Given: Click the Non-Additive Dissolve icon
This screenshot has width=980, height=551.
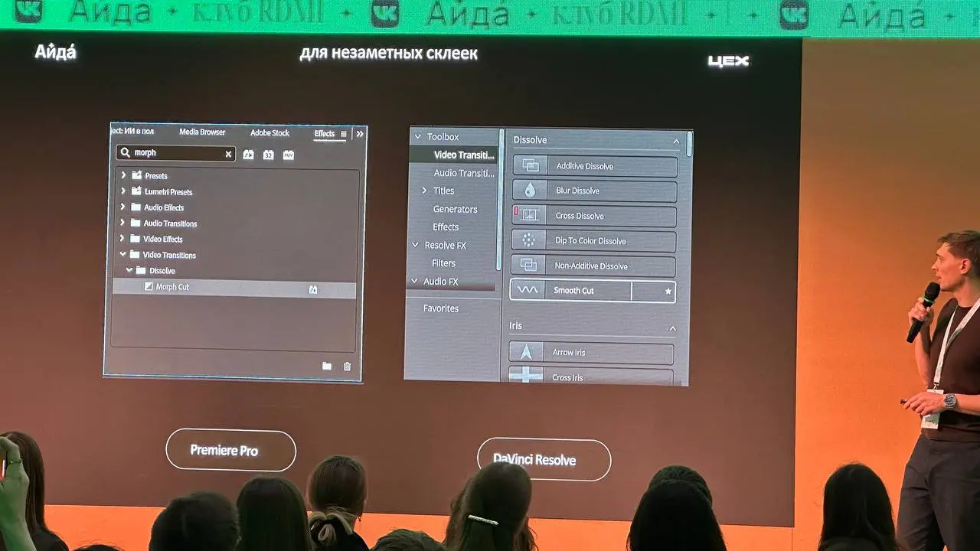Looking at the screenshot, I should tap(528, 266).
